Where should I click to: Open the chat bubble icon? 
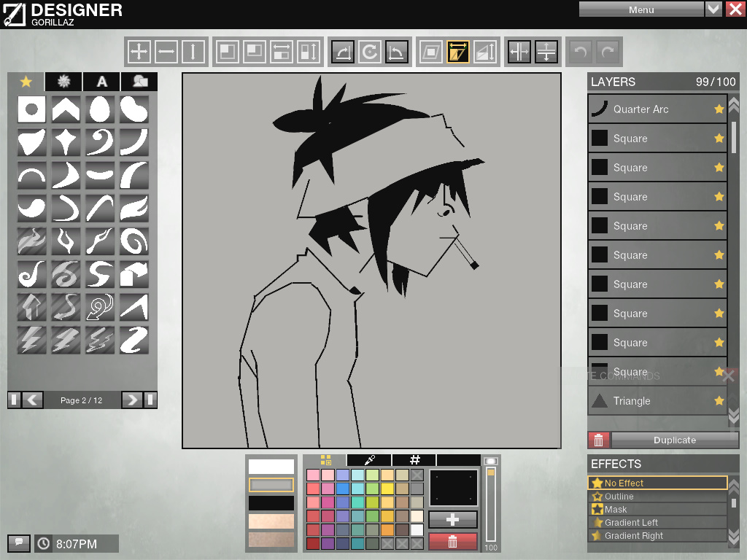[19, 543]
